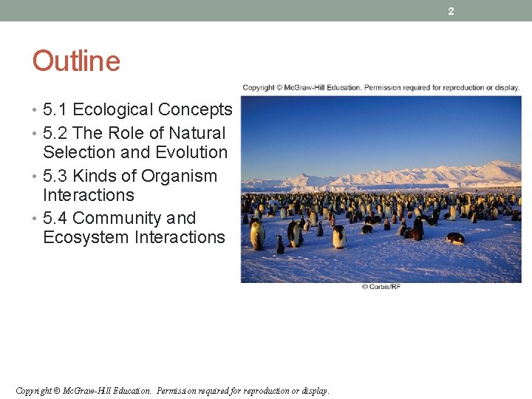Click the penguin colony photo
Screen dimensions: 532x399
[x=381, y=189]
